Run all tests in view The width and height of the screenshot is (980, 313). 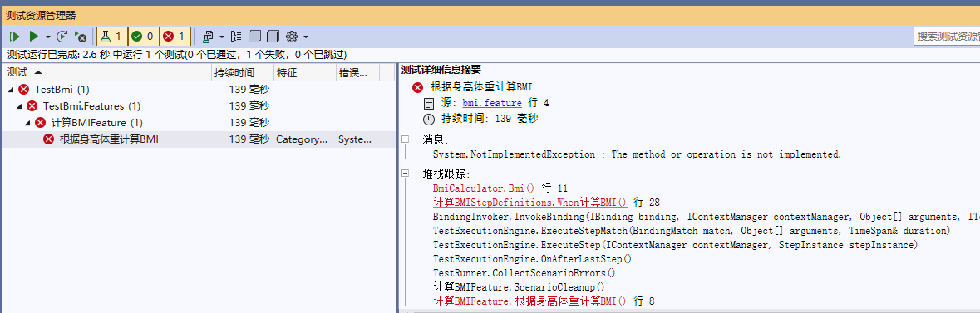[x=14, y=37]
